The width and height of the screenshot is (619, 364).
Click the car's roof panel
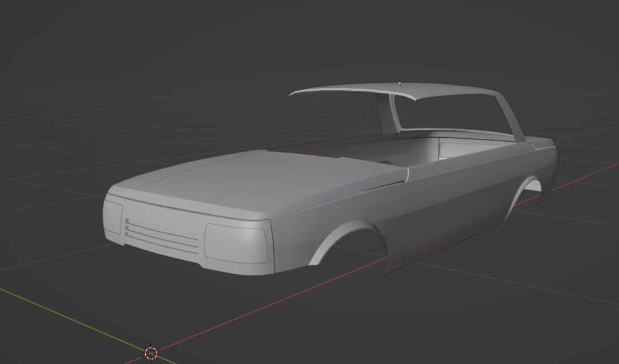395,90
